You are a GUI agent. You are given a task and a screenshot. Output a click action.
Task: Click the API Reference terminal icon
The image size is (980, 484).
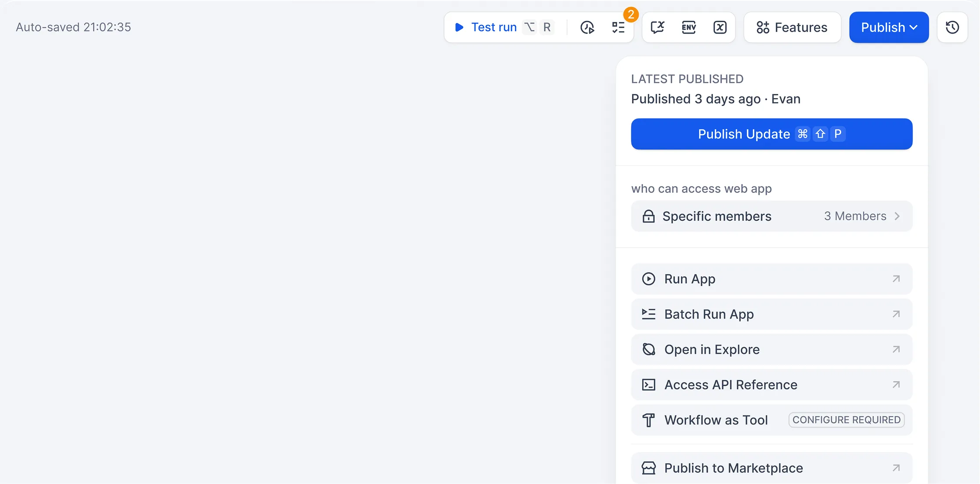(648, 385)
